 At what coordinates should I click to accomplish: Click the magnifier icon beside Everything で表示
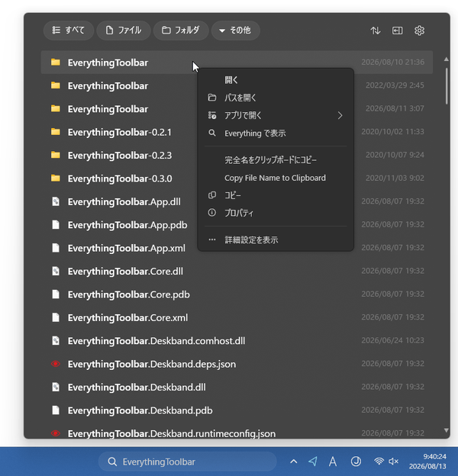click(x=212, y=133)
